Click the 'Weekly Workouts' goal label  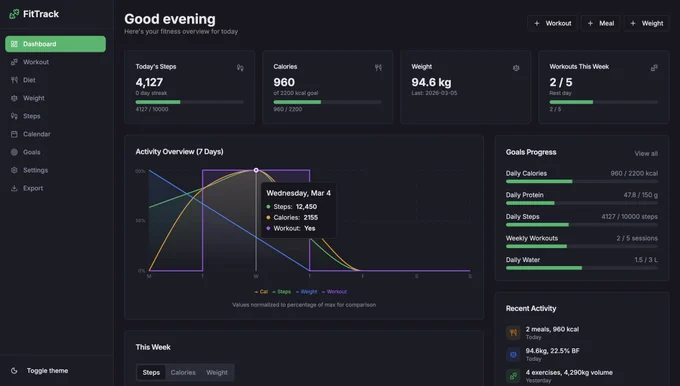coord(532,238)
